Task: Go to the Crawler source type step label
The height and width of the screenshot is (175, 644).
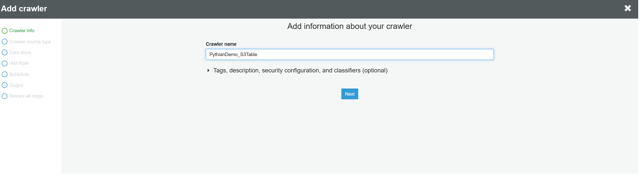Action: 30,42
